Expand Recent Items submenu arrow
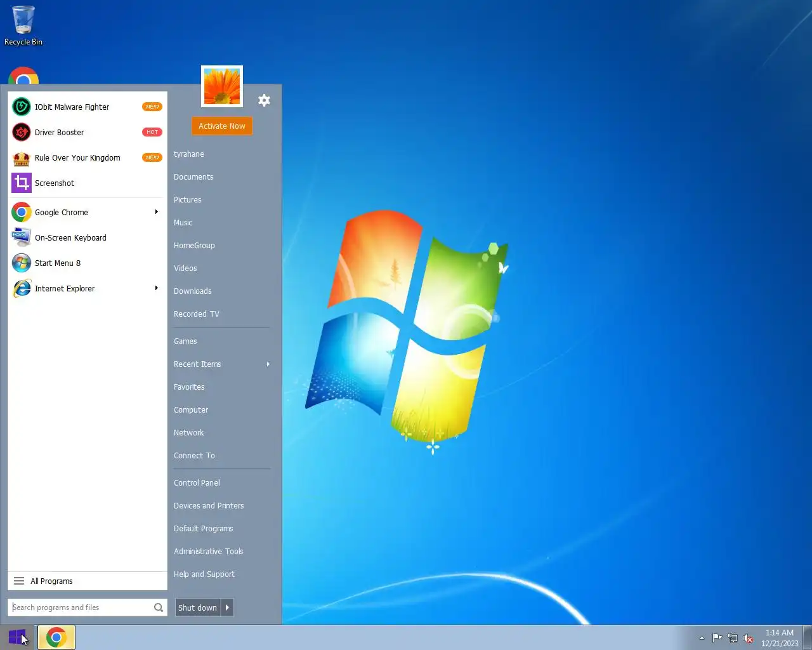This screenshot has width=812, height=650. pos(268,364)
